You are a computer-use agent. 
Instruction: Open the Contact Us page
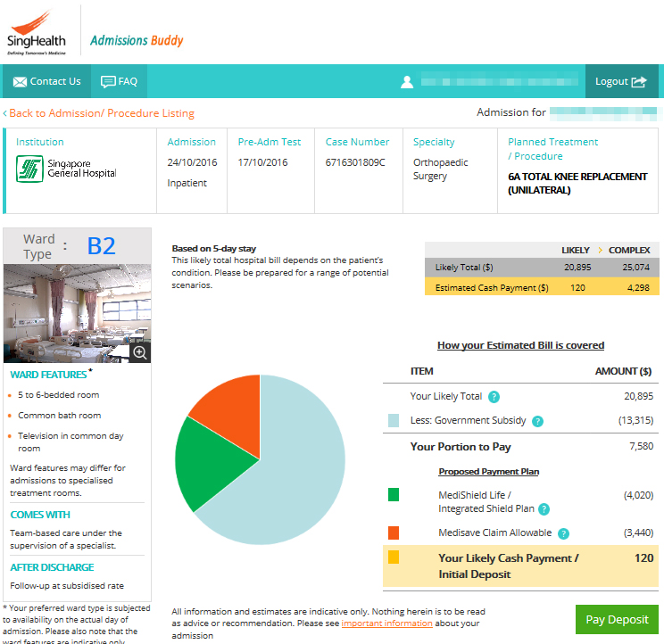pyautogui.click(x=46, y=81)
